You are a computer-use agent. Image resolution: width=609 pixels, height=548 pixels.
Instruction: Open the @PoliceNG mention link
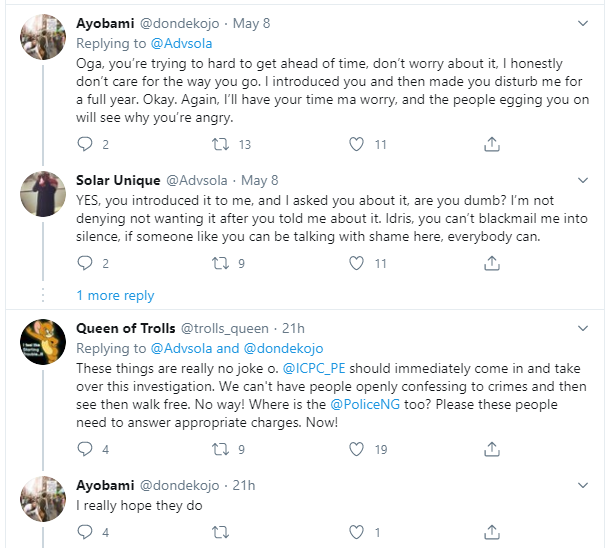click(x=370, y=404)
